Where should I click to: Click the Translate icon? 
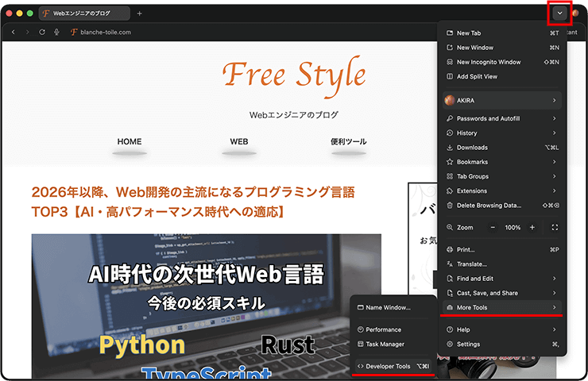450,264
